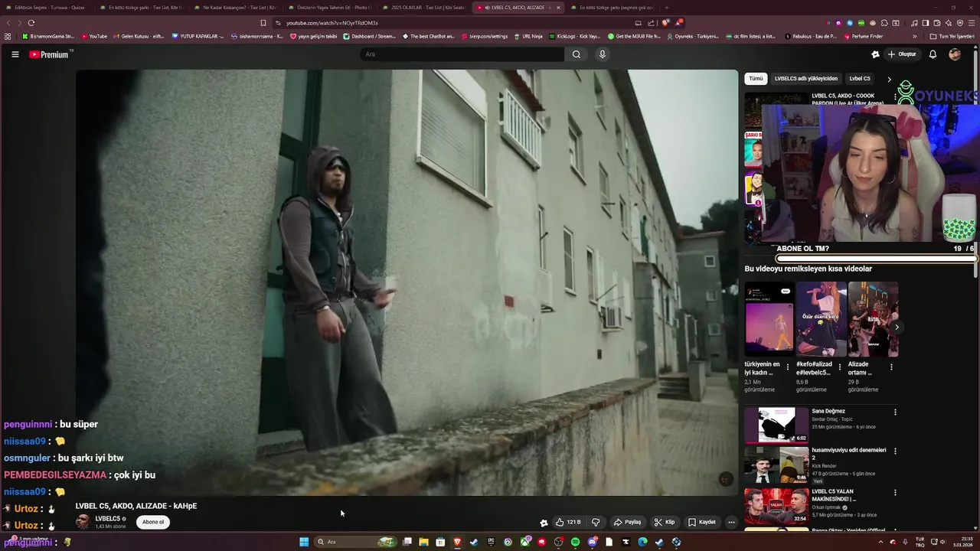Close the LVBEL C5, AKDO, ALIZADE tab
This screenshot has height=551, width=980.
[557, 8]
